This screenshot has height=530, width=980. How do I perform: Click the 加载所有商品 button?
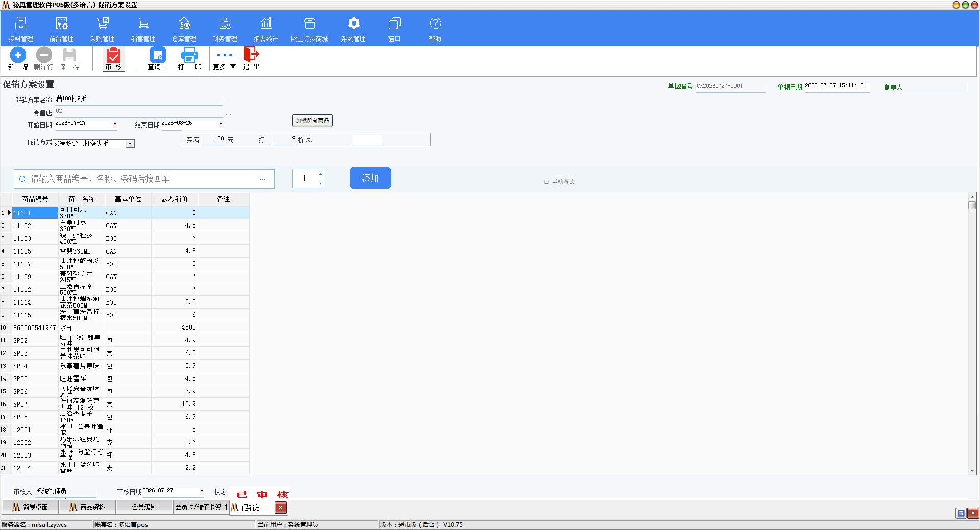click(312, 120)
